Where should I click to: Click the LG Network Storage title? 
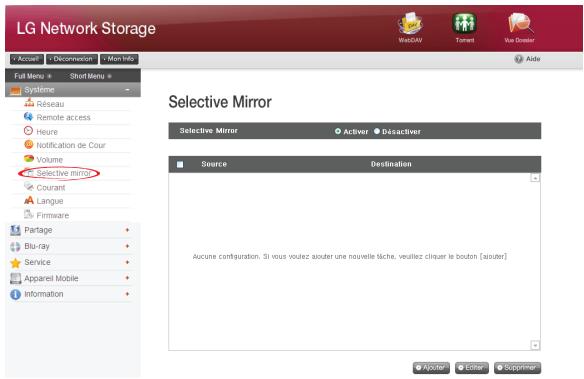click(x=86, y=29)
